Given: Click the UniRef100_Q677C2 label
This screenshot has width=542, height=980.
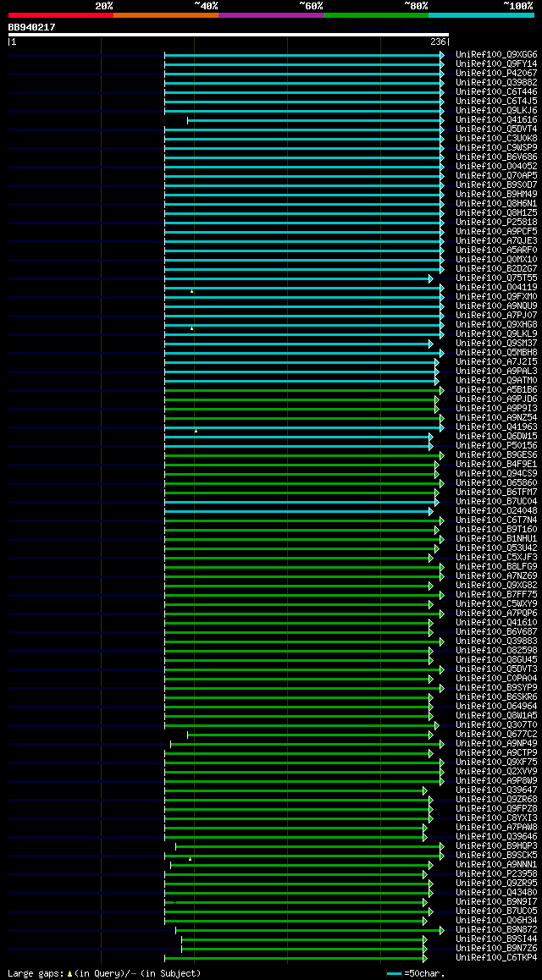Looking at the screenshot, I should point(496,735).
